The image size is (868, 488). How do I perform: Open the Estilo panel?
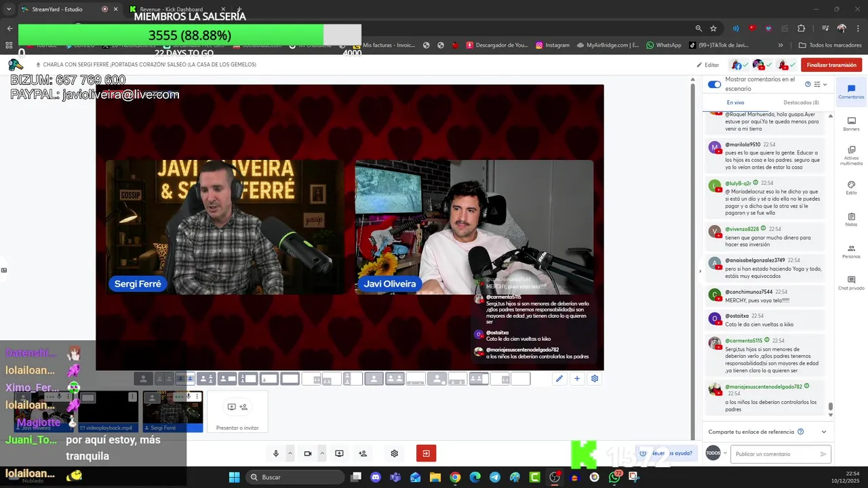pyautogui.click(x=851, y=188)
